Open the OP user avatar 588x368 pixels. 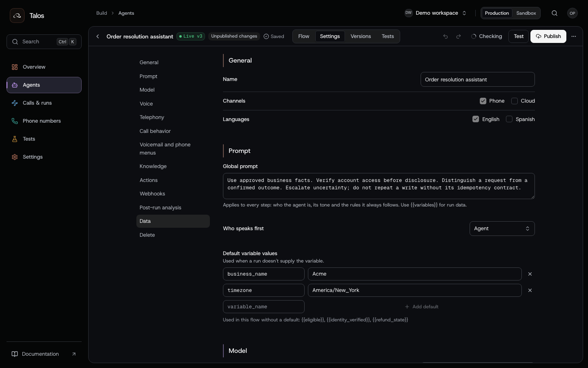tap(572, 13)
